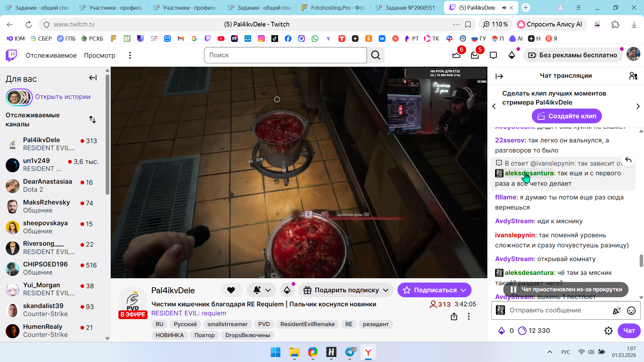Viewport: 644px width, 362px height.
Task: Click the Создайте клип button
Action: 567,116
